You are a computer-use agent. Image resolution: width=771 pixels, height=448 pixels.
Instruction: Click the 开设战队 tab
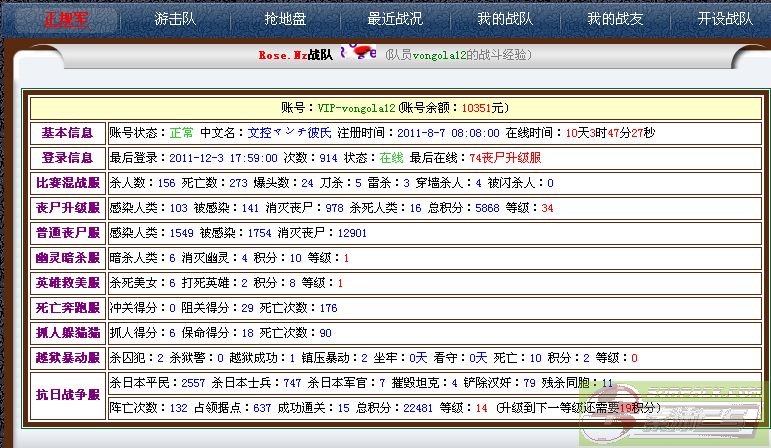725,19
